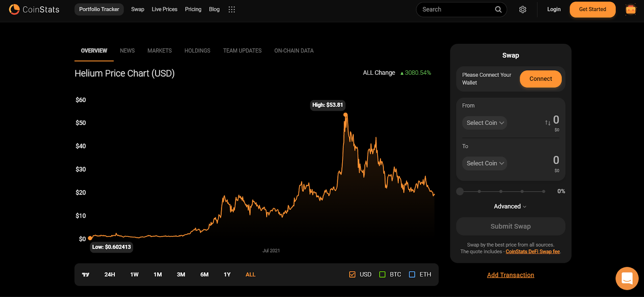Toggle the USD checkbox

tap(352, 274)
